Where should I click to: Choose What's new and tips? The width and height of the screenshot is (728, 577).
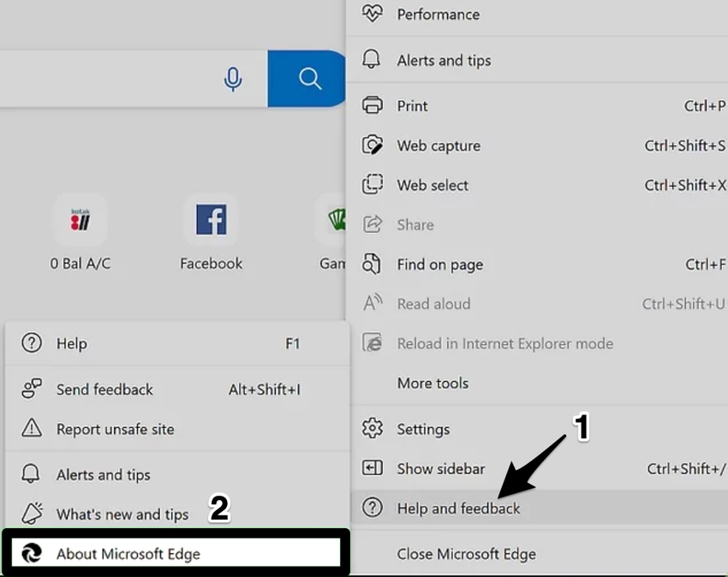click(122, 515)
